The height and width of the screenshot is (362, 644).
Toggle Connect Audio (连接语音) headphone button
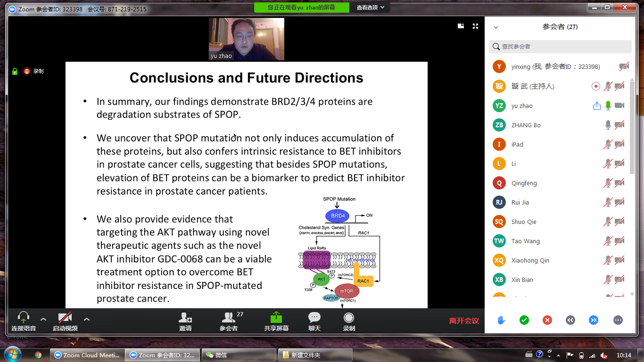(24, 318)
